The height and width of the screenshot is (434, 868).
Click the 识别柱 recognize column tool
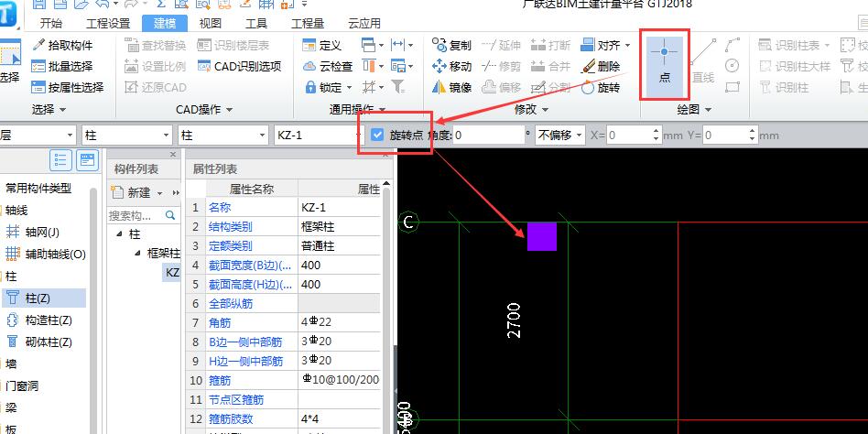(x=784, y=88)
